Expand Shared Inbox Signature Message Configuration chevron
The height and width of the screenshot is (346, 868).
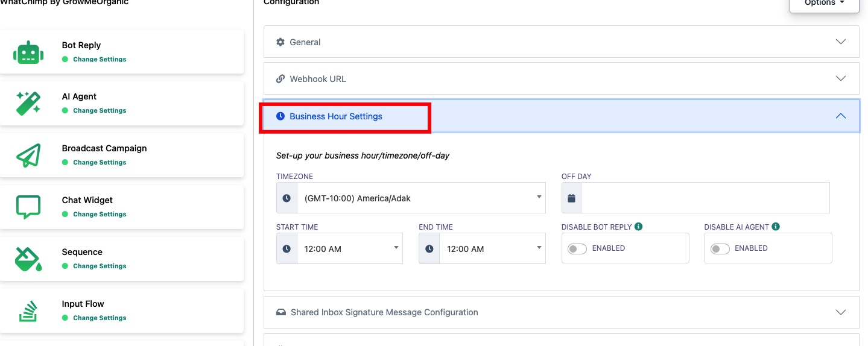[841, 312]
